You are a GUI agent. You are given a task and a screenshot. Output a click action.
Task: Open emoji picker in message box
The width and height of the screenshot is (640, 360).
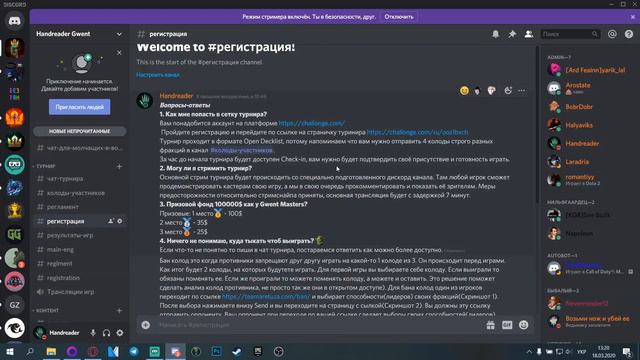(x=524, y=325)
